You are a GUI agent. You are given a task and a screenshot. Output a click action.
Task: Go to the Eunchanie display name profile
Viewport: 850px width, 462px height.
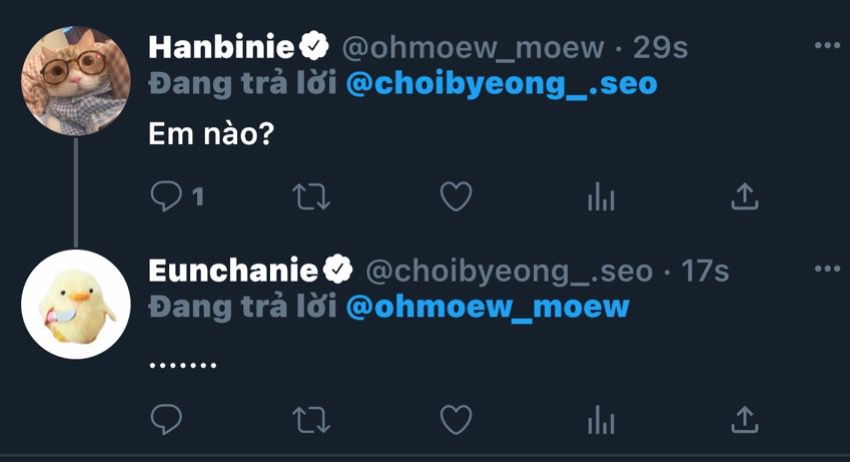tap(233, 270)
